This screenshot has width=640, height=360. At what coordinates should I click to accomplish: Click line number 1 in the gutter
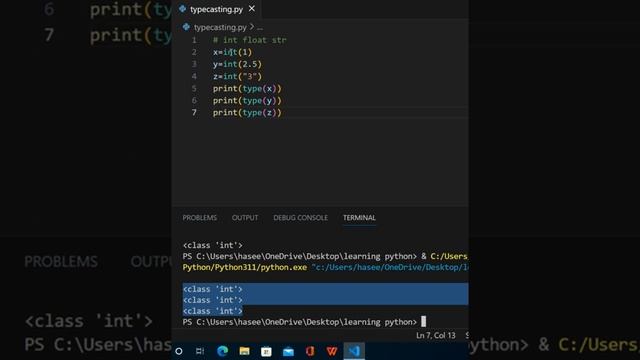coord(194,40)
